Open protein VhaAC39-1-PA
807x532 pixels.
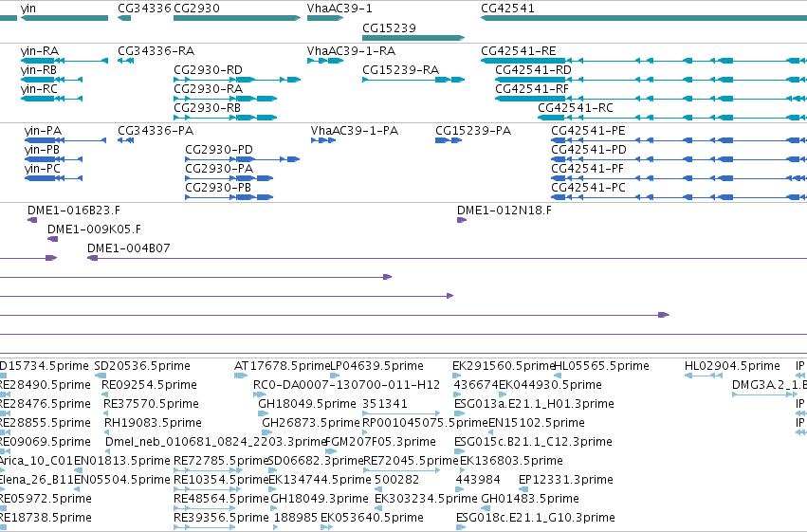(x=355, y=131)
